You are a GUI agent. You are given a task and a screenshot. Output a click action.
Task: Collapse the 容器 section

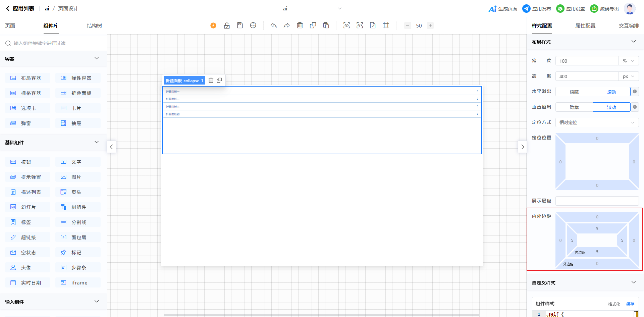97,58
